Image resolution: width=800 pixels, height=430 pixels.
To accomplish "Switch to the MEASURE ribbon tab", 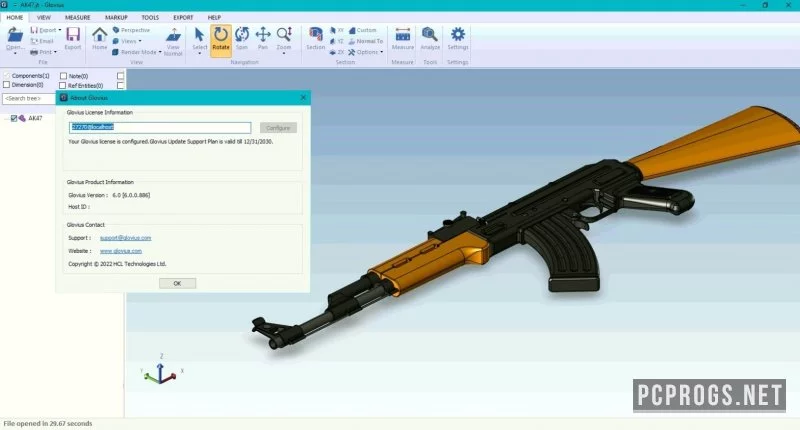I will click(x=78, y=17).
